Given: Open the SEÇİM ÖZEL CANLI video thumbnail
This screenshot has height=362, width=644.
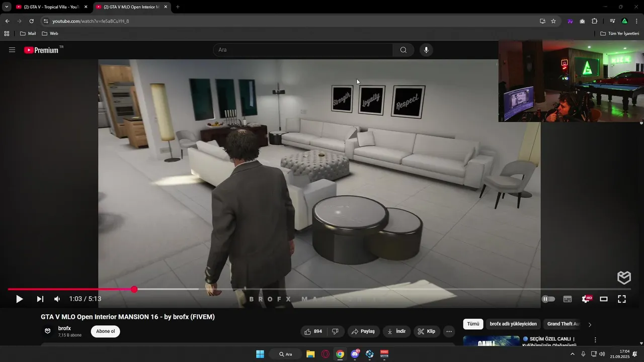Looking at the screenshot, I should click(x=491, y=341).
